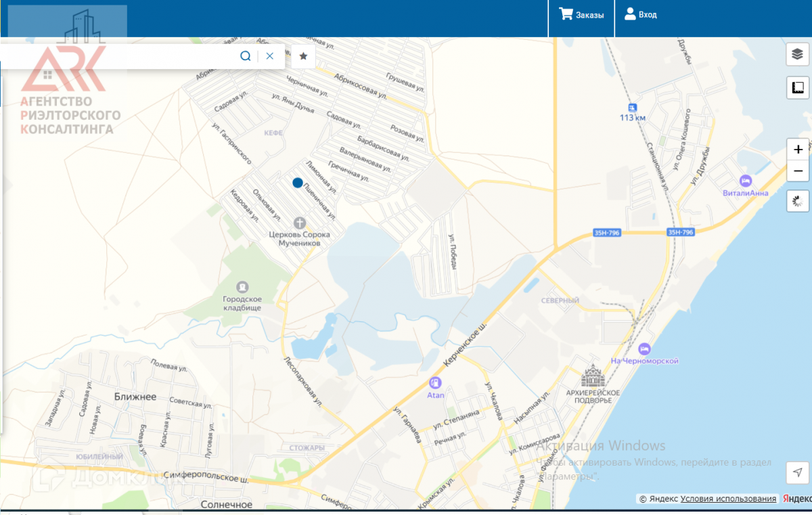
Task: Click the ул. Степаняна street label
Action: point(457,420)
